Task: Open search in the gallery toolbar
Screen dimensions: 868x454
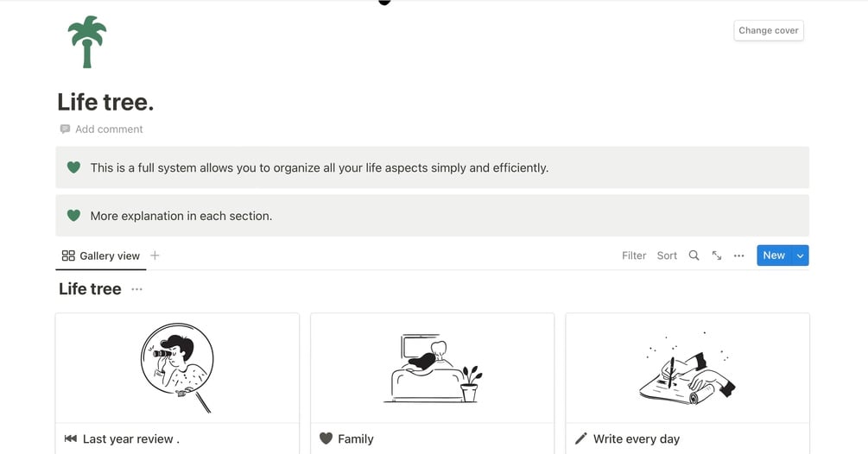Action: click(694, 255)
